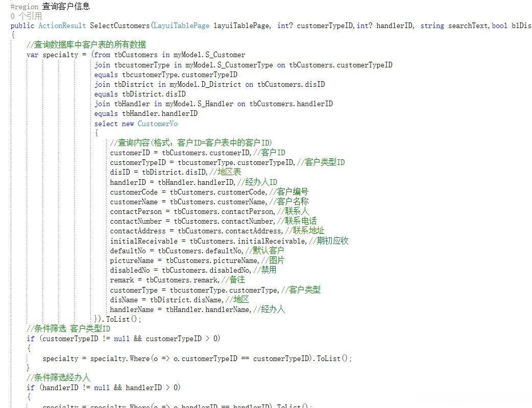Click the ActionResult return type
Image resolution: width=532 pixels, height=408 pixels.
[x=62, y=26]
